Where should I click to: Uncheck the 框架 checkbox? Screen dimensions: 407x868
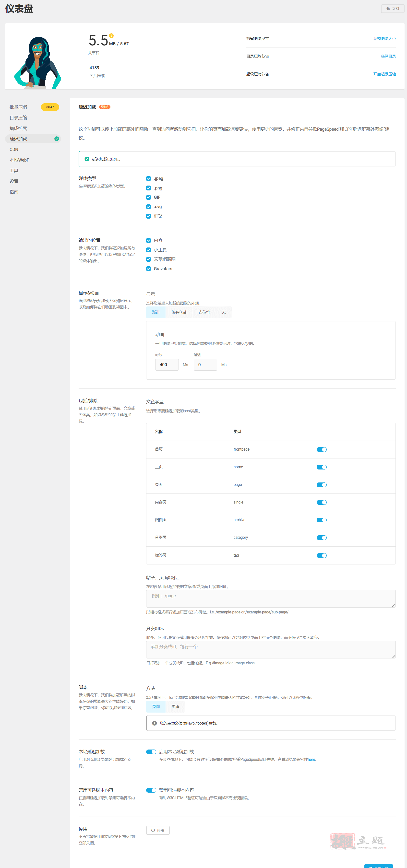[148, 216]
